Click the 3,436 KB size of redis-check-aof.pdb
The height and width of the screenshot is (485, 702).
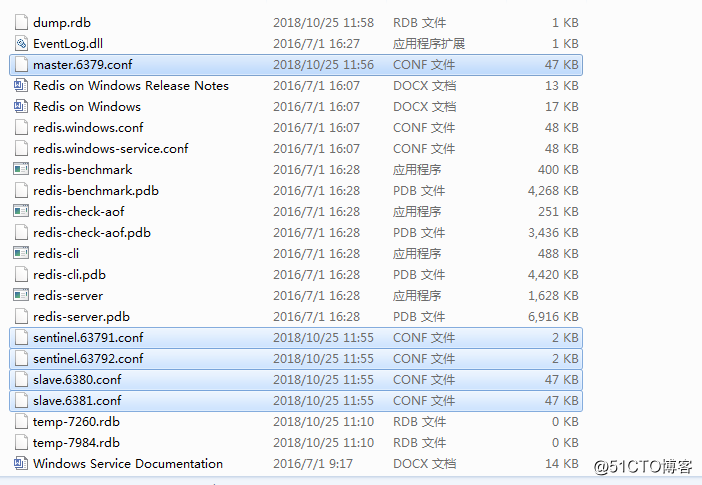coord(553,233)
